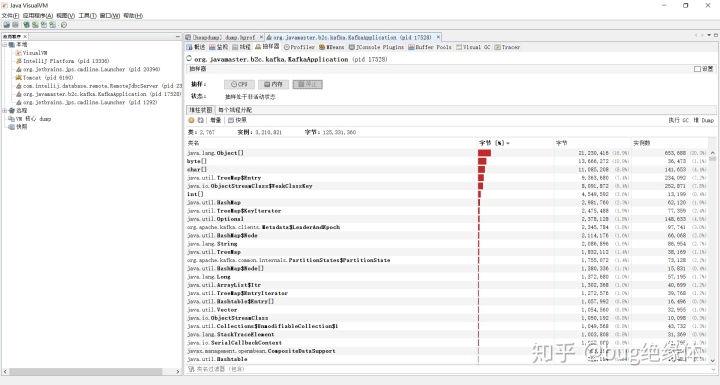Click the remote hosts node icon
Screen dimensions: 720x385
(x=11, y=111)
